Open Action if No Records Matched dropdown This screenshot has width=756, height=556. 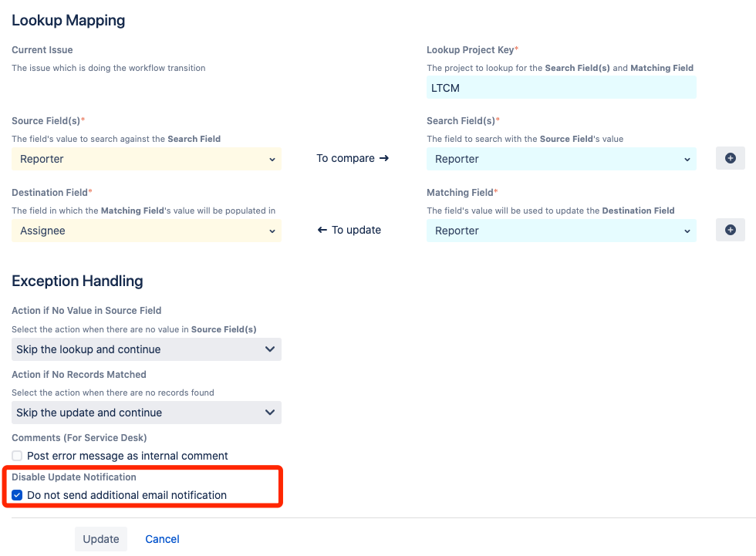147,413
